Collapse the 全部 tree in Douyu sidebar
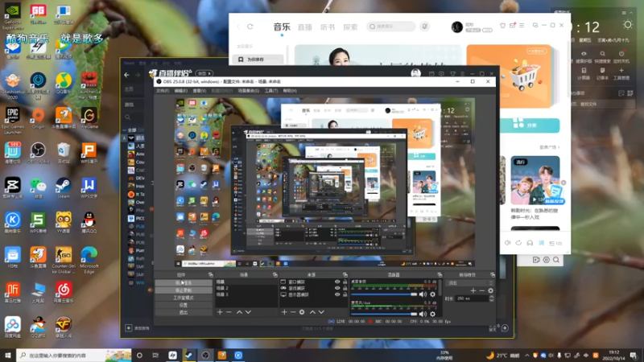 125,130
